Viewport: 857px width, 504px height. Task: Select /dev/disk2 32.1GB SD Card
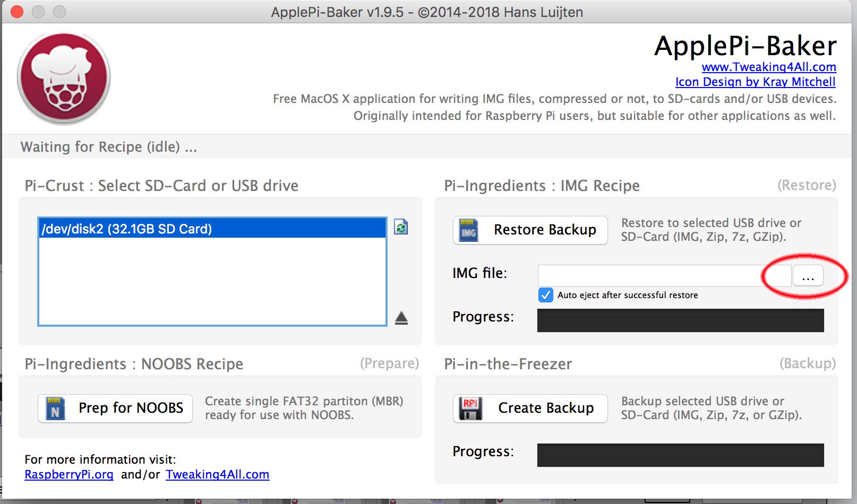pyautogui.click(x=212, y=229)
